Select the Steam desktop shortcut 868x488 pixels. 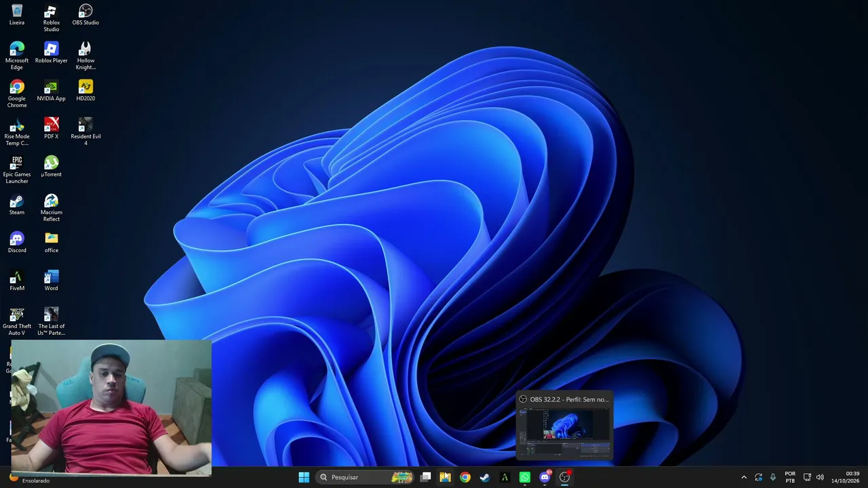17,205
